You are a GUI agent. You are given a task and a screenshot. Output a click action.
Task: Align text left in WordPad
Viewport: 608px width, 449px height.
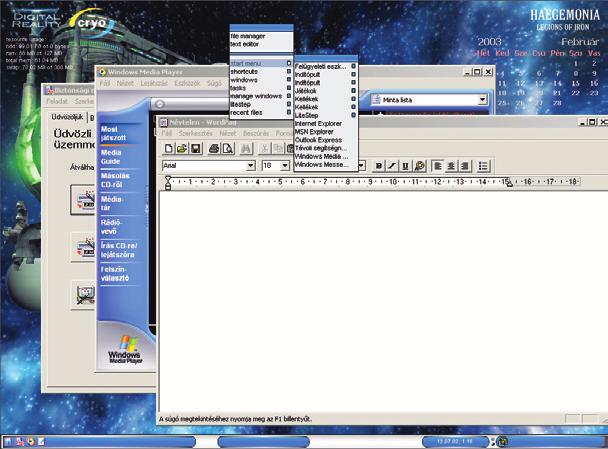point(437,166)
